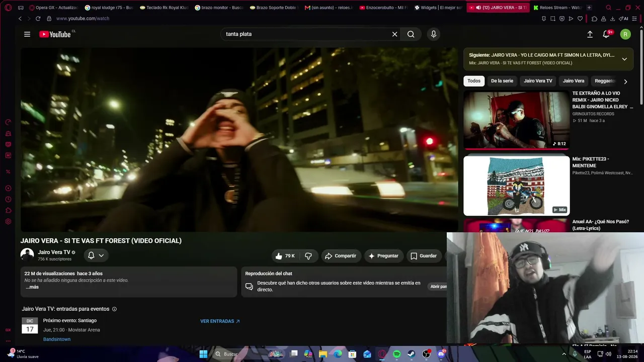Viewport: 644px width, 362px height.
Task: Open 'Anuel AA- ¿Qué Nos Pasó?' video title
Action: (x=601, y=225)
